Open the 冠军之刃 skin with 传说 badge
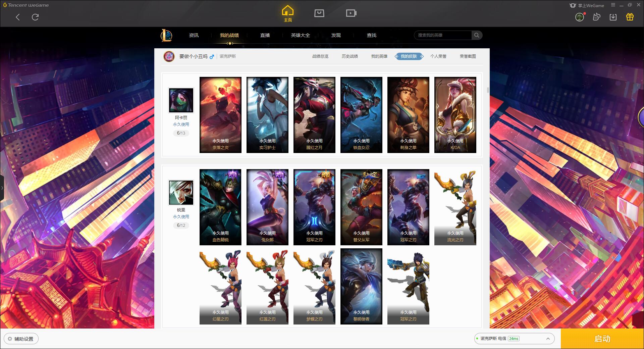Viewport: 644px width, 349px height. (x=314, y=207)
